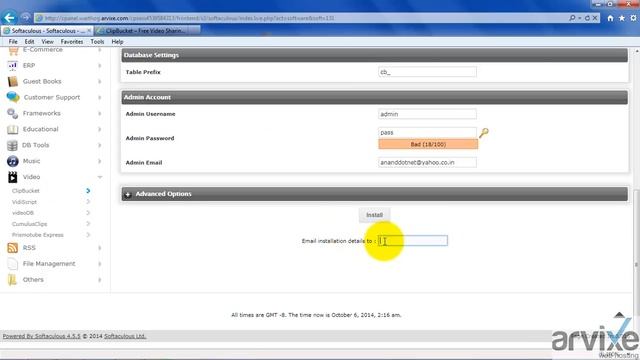Click the browser Forward arrow button
The height and width of the screenshot is (360, 640).
pos(25,18)
